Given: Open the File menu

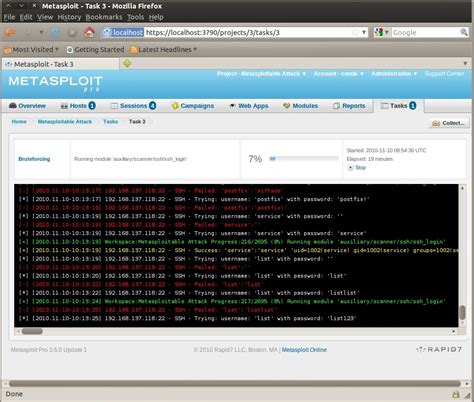Looking at the screenshot, I should [x=9, y=17].
